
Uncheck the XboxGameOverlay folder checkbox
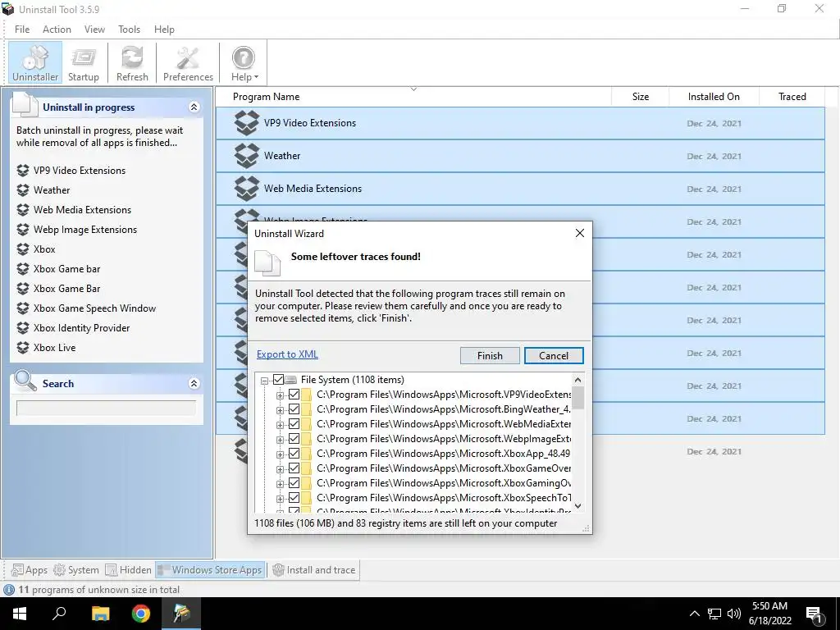[x=294, y=468]
